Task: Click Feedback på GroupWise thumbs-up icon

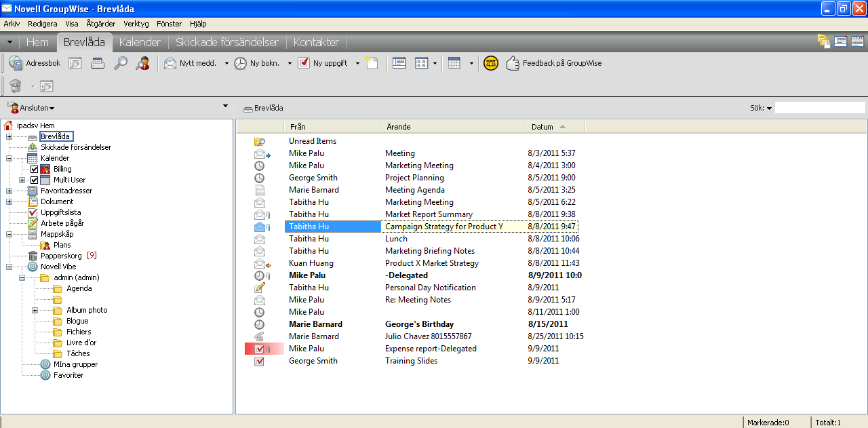Action: [513, 63]
